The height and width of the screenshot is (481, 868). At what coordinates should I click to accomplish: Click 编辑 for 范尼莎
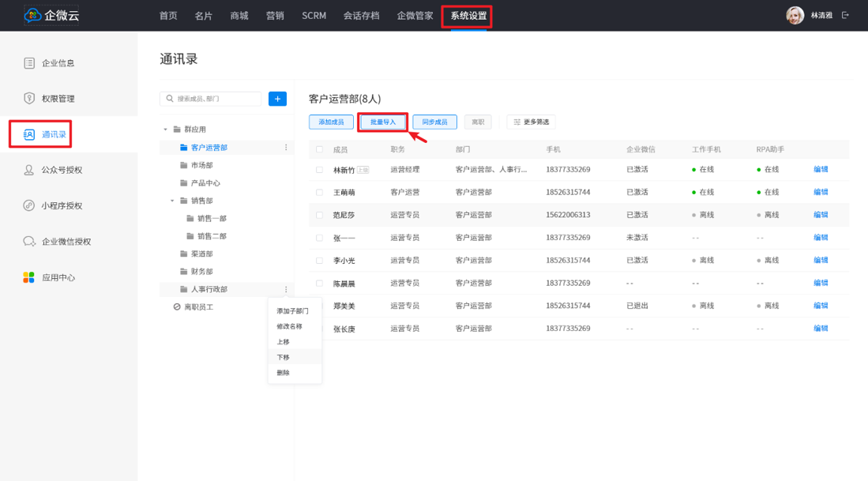tap(821, 215)
